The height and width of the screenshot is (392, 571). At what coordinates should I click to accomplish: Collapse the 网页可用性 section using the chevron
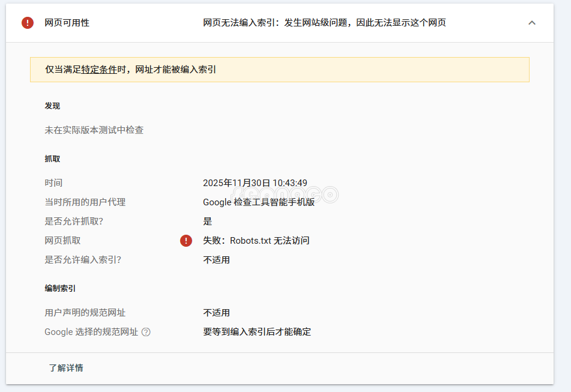tap(531, 23)
